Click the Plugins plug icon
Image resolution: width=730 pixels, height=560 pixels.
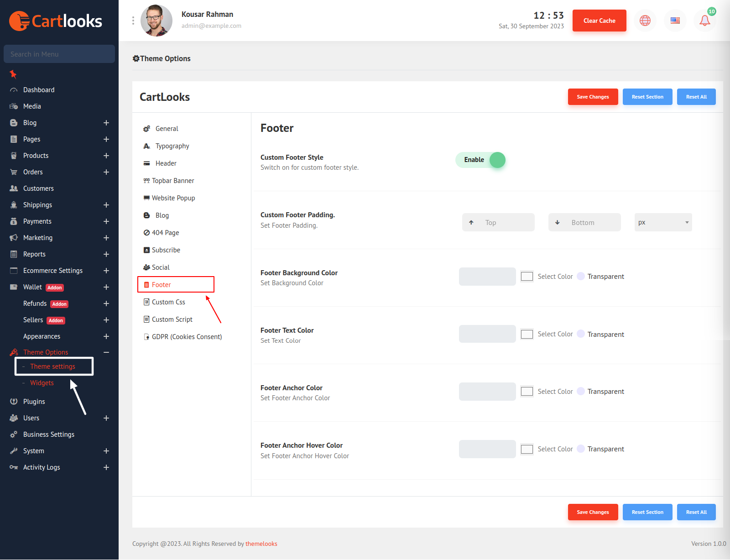(14, 402)
